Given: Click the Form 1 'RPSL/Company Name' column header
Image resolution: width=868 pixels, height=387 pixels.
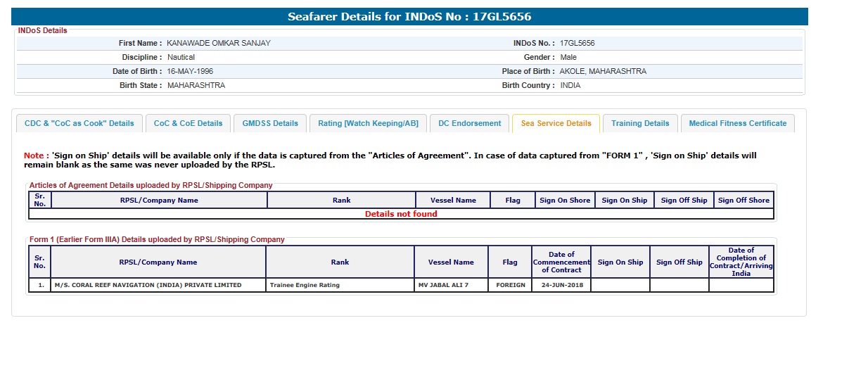Looking at the screenshot, I should 158,262.
